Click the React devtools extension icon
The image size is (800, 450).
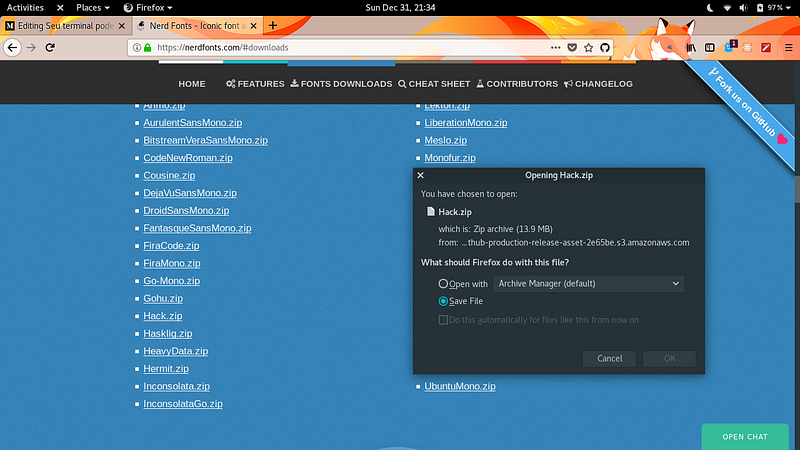point(747,47)
